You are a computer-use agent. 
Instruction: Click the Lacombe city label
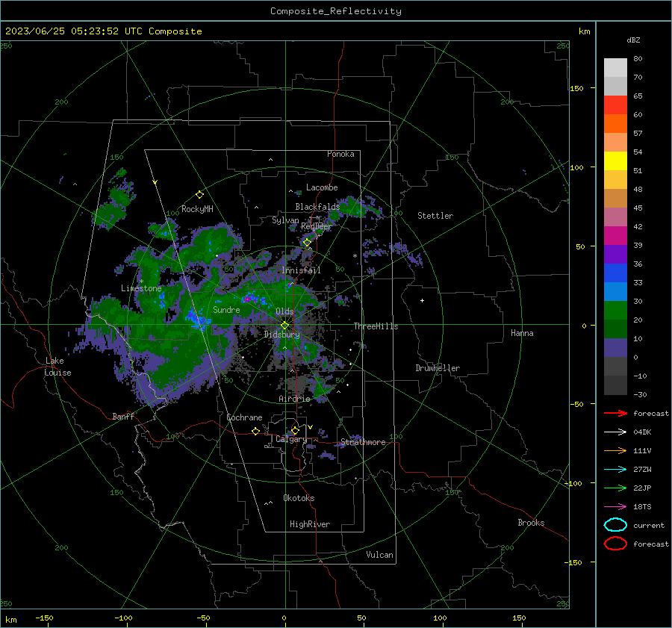click(x=322, y=187)
